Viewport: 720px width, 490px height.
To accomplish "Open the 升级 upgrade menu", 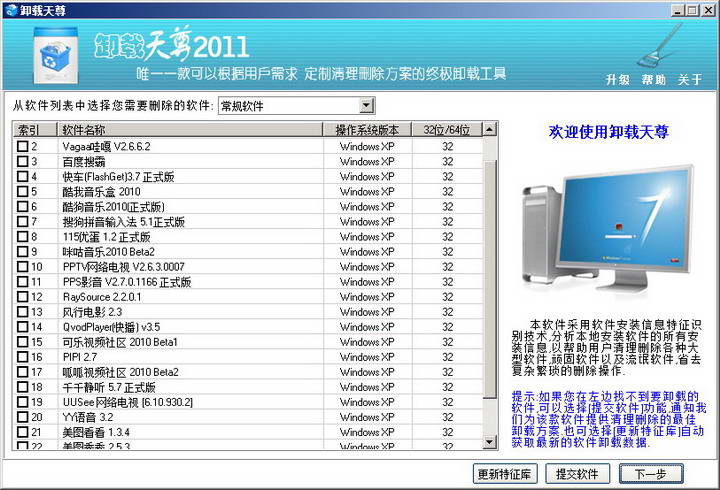I will (x=617, y=79).
